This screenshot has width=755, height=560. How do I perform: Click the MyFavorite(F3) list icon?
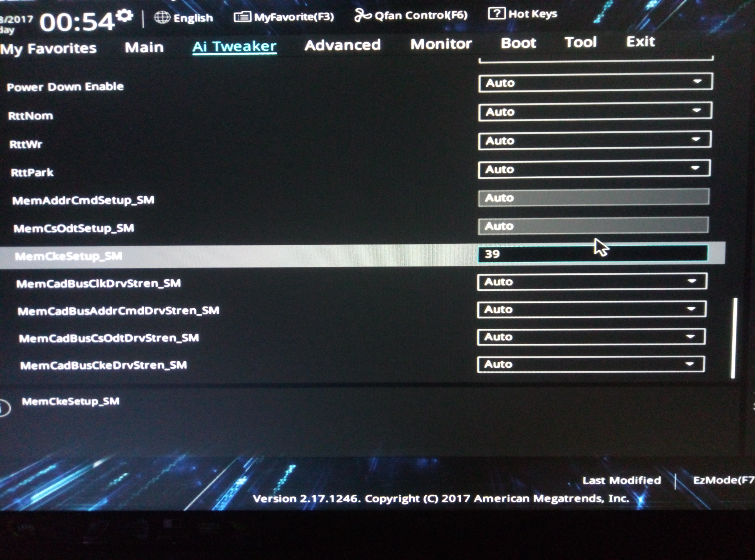(x=242, y=17)
